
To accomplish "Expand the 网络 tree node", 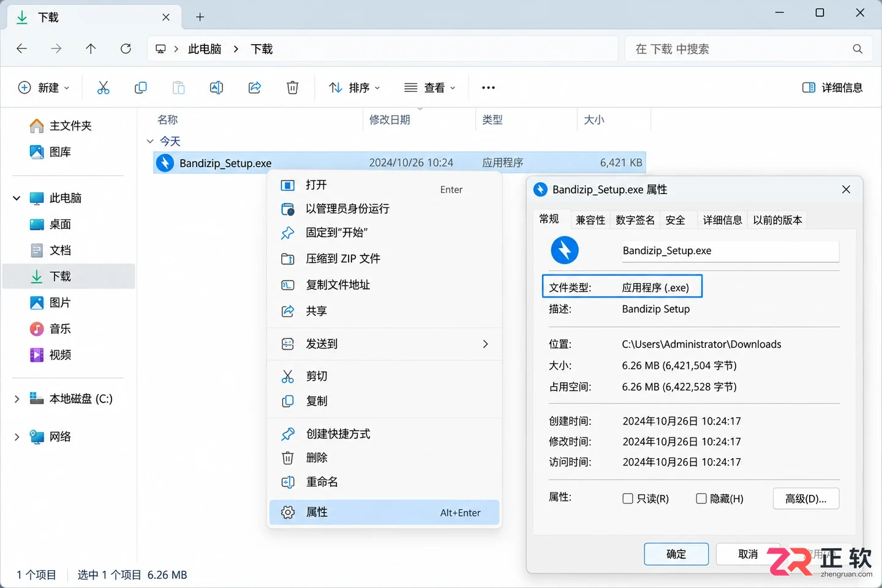I will [17, 437].
